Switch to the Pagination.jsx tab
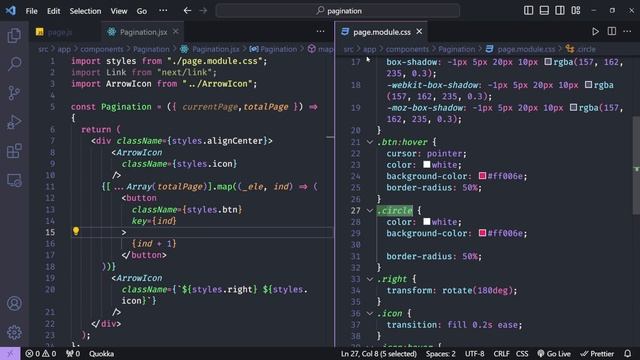Viewport: 640px width, 360px height. (x=143, y=32)
